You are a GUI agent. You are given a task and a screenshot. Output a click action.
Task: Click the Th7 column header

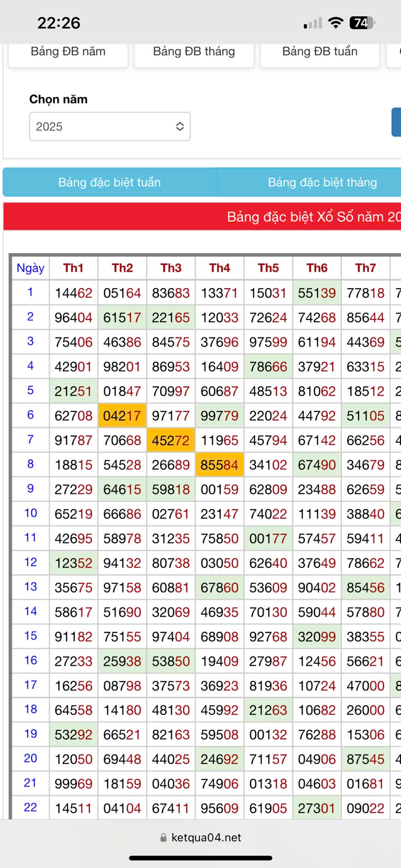[x=365, y=268]
